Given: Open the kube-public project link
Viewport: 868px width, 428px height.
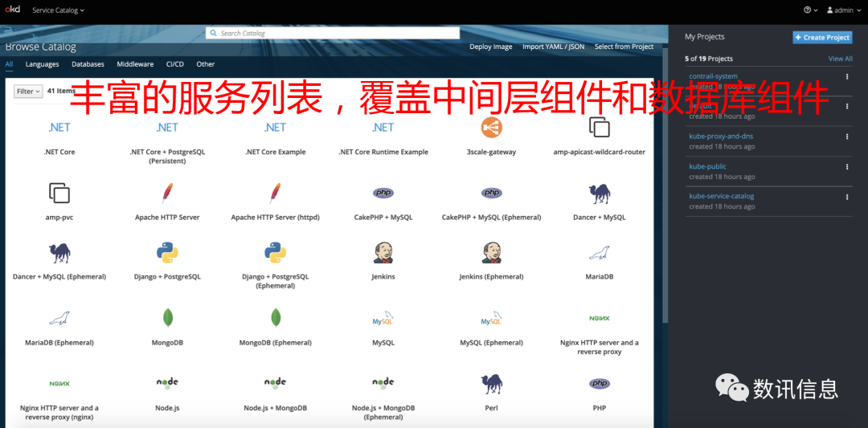Looking at the screenshot, I should [707, 166].
